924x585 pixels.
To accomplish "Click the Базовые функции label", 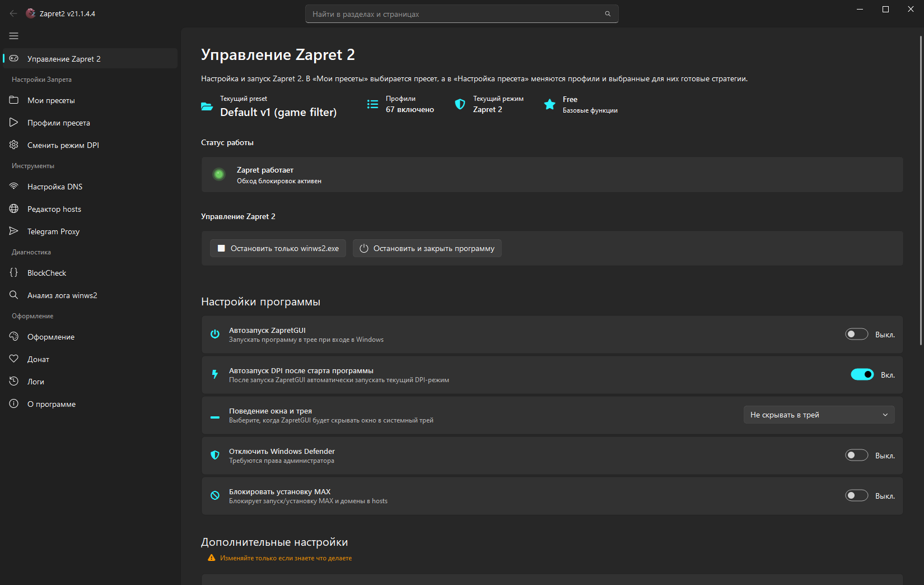I will point(590,110).
